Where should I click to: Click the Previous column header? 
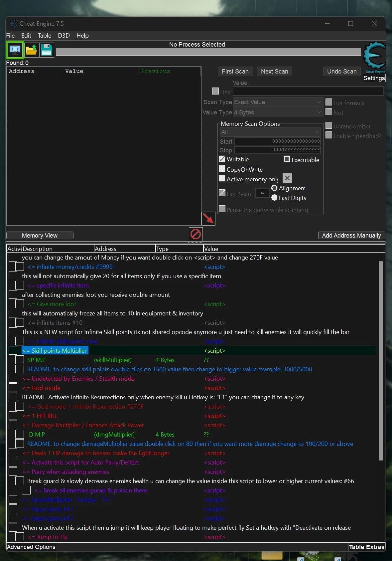click(x=170, y=71)
